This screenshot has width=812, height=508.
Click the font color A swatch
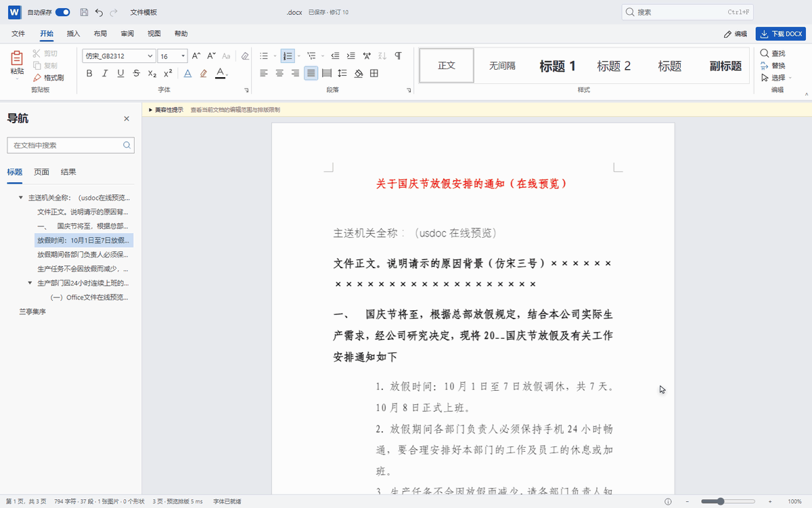tap(220, 73)
